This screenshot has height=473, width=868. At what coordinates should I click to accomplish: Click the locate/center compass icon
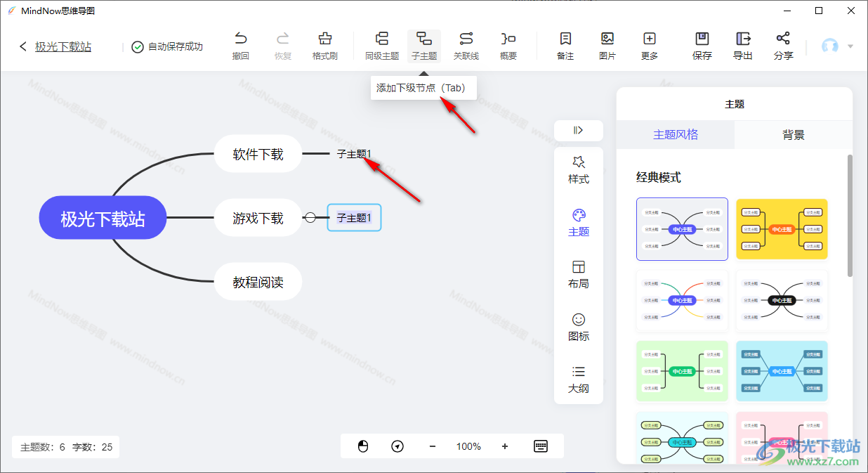[397, 446]
